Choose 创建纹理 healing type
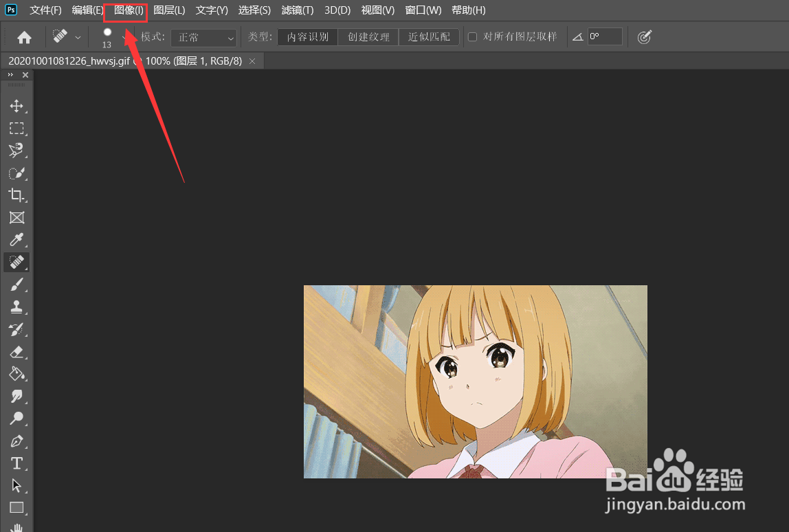The height and width of the screenshot is (532, 789). [x=368, y=36]
